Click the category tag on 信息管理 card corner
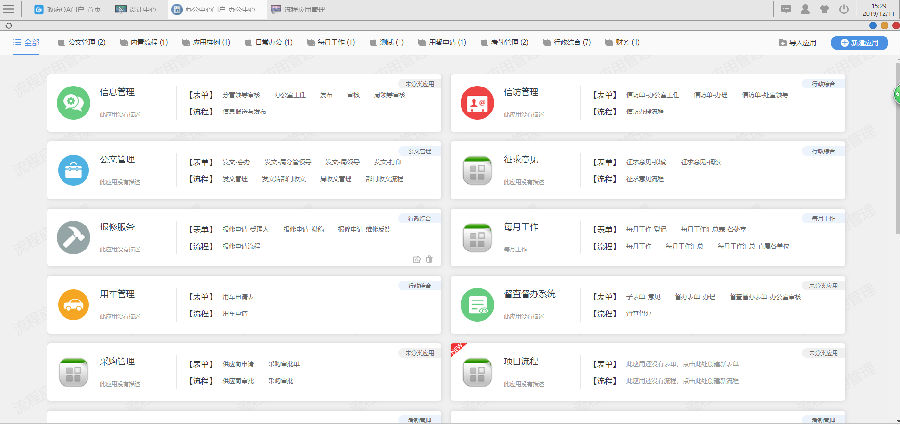The height and width of the screenshot is (425, 900). coord(420,84)
